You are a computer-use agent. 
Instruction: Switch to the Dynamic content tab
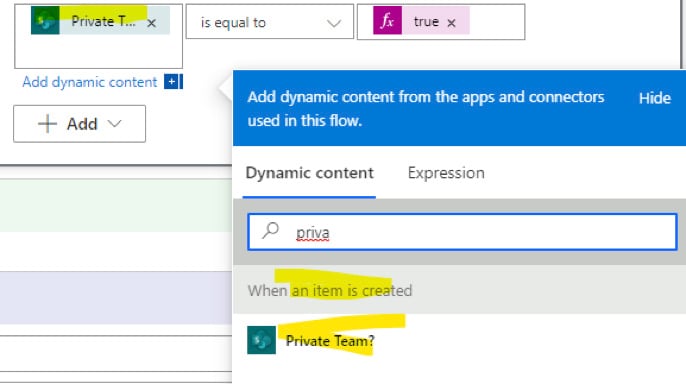[x=309, y=173]
